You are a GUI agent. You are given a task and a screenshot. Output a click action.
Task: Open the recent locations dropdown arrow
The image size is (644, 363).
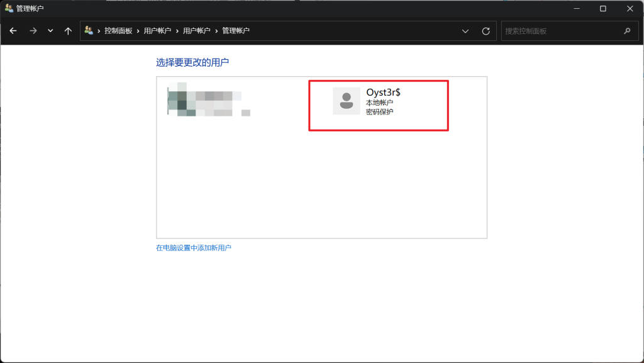(50, 31)
